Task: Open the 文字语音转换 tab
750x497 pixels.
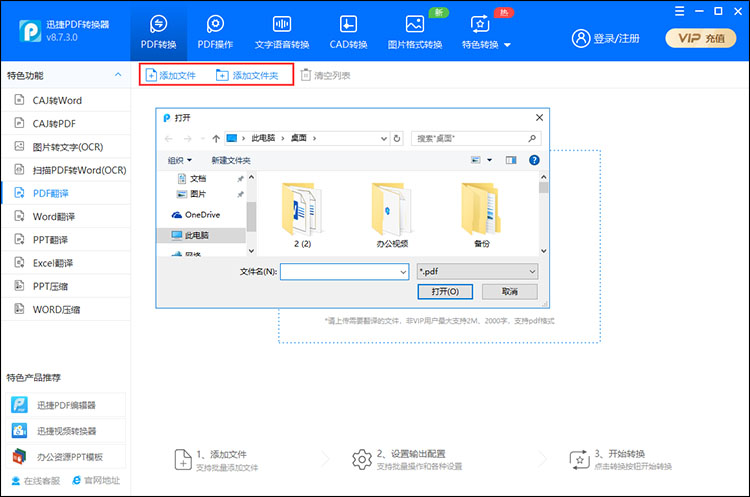Action: (282, 33)
